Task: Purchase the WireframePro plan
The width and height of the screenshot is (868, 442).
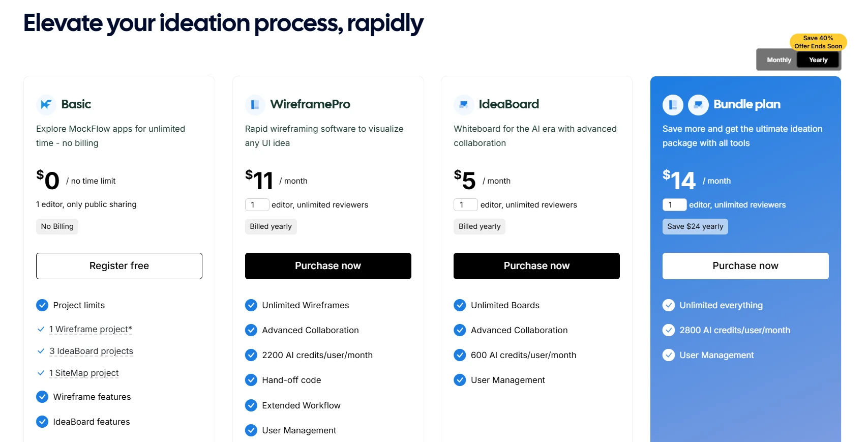Action: pyautogui.click(x=327, y=266)
